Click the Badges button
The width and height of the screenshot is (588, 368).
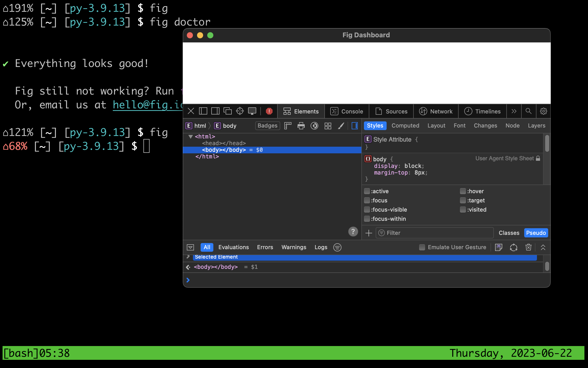(x=267, y=126)
